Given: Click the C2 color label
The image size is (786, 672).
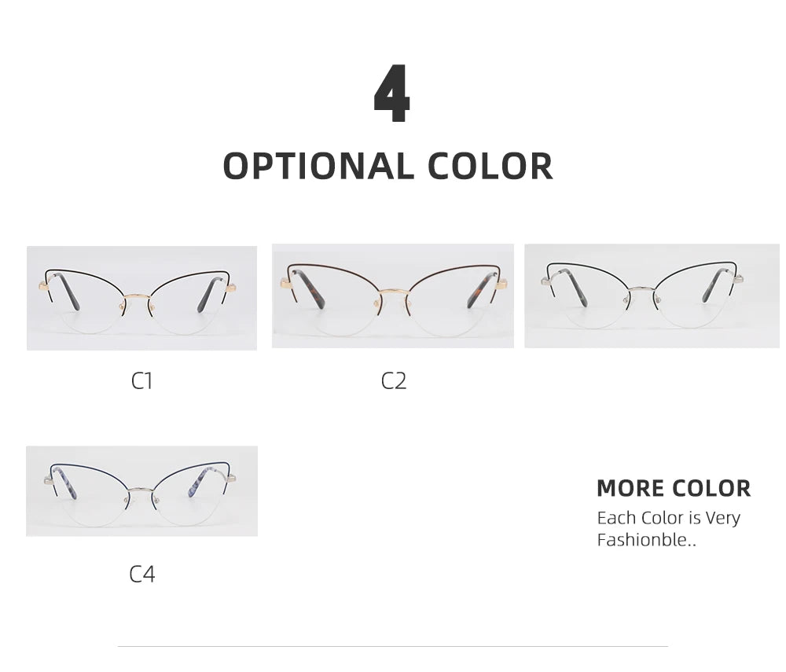Looking at the screenshot, I should (394, 381).
